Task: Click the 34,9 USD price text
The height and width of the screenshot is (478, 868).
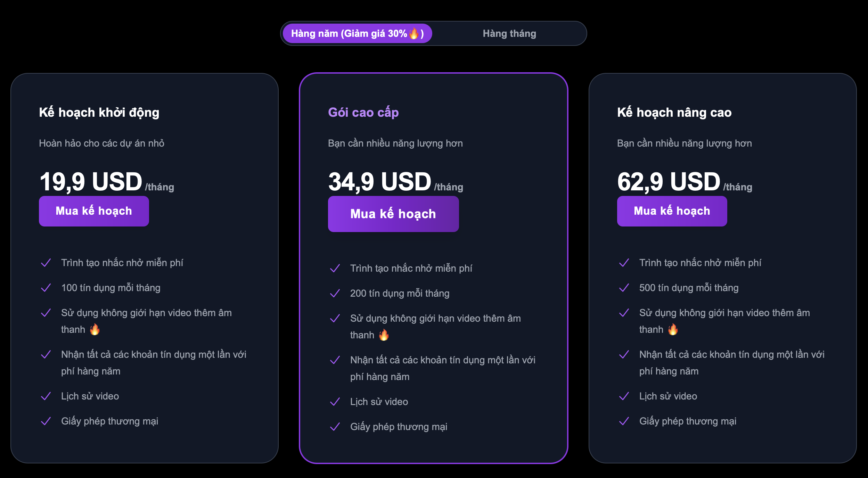Action: click(x=380, y=181)
